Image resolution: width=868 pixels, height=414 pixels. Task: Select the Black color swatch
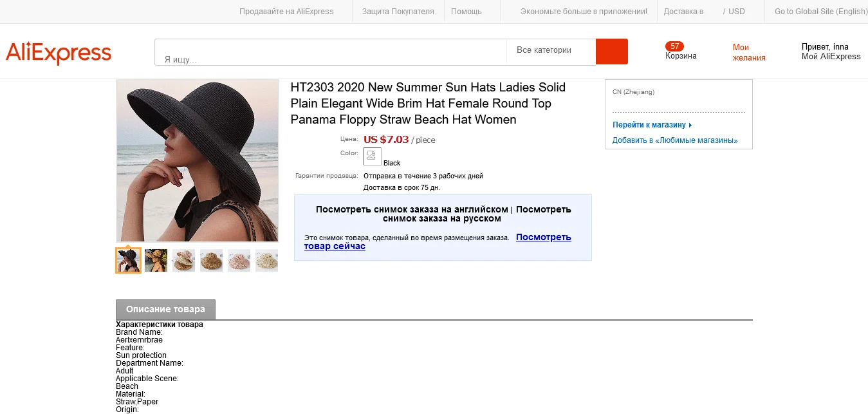(373, 156)
